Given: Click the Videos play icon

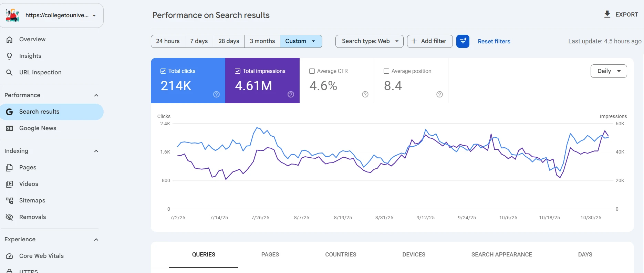Looking at the screenshot, I should (x=10, y=184).
